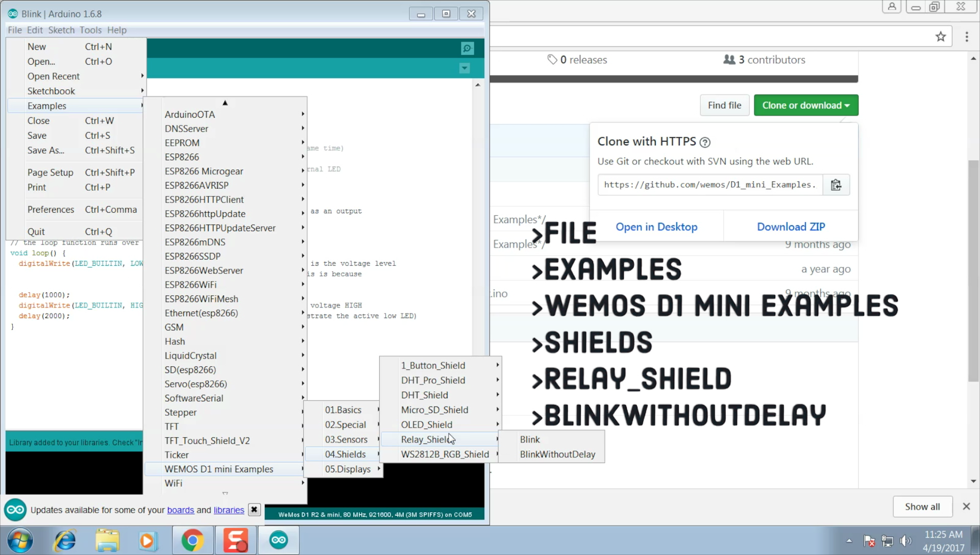Click the browser page vertical scrollbar
The image size is (980, 555).
coord(973,270)
